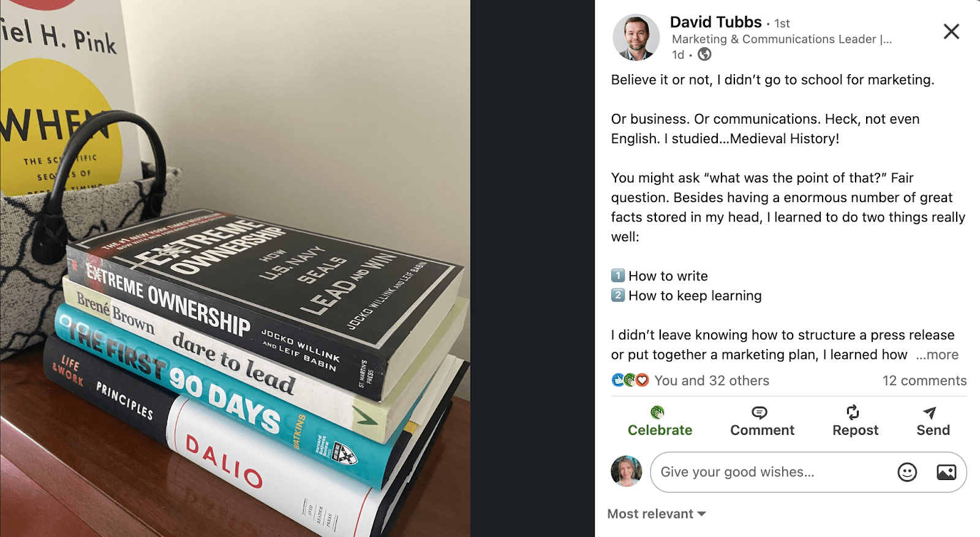Viewport: 980px width, 537px height.
Task: Click your own avatar beside comment box
Action: click(x=627, y=471)
